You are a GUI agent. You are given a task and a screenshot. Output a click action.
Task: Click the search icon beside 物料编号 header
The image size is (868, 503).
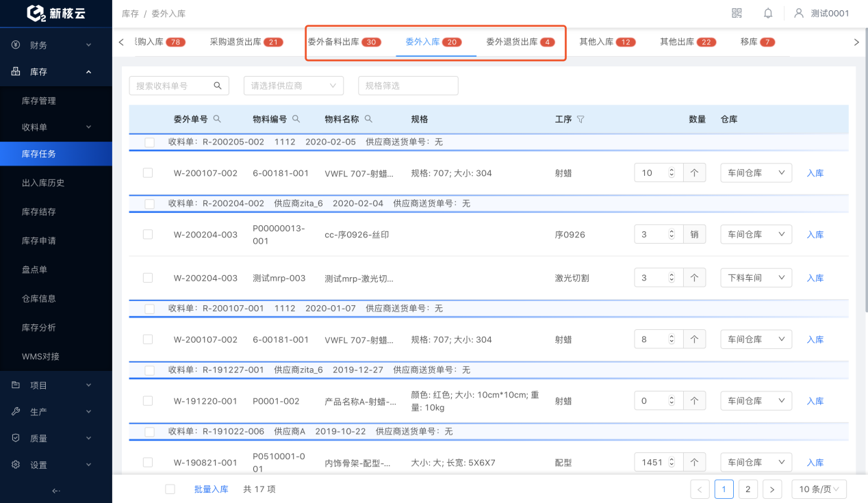(296, 118)
